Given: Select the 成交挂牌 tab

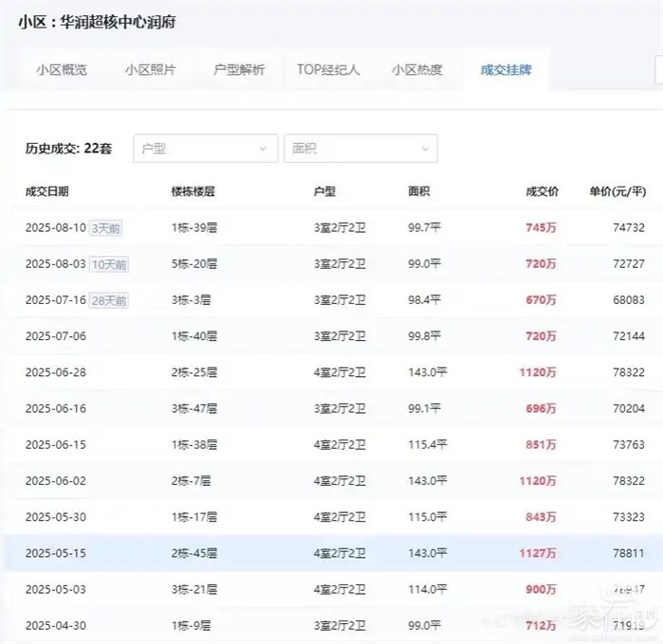Looking at the screenshot, I should (x=506, y=70).
